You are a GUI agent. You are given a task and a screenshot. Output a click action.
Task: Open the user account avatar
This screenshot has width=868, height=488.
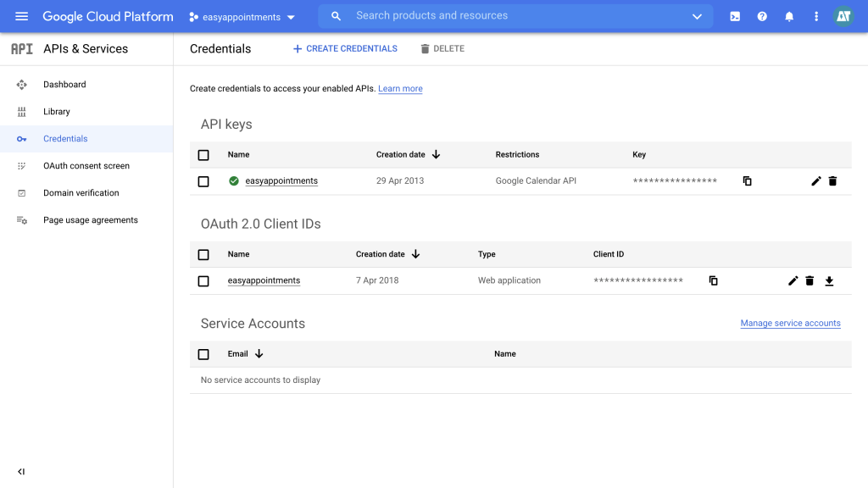[843, 17]
